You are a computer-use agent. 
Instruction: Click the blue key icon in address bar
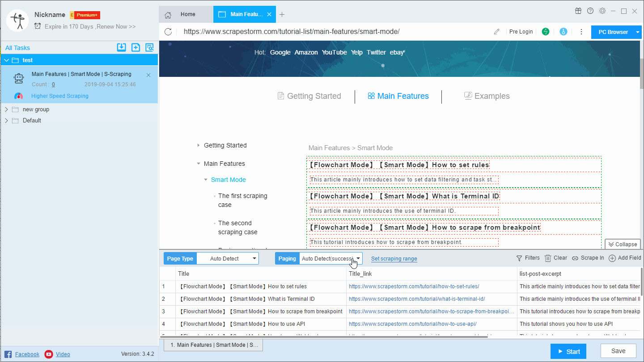coord(563,32)
